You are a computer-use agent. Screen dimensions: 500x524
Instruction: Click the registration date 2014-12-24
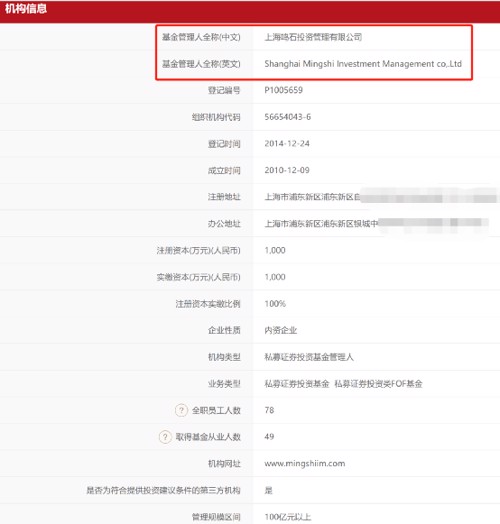pyautogui.click(x=287, y=144)
